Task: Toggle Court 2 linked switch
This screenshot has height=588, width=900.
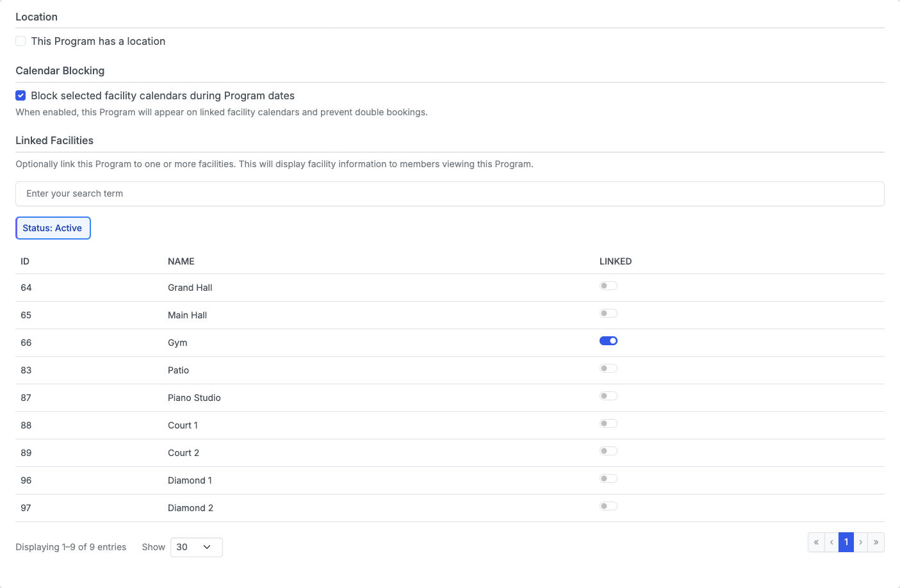Action: pos(609,451)
